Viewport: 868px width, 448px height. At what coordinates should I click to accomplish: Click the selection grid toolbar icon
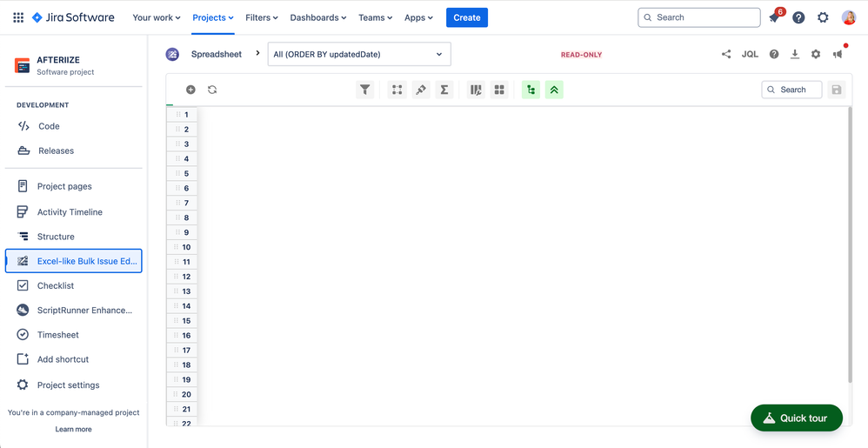[397, 90]
